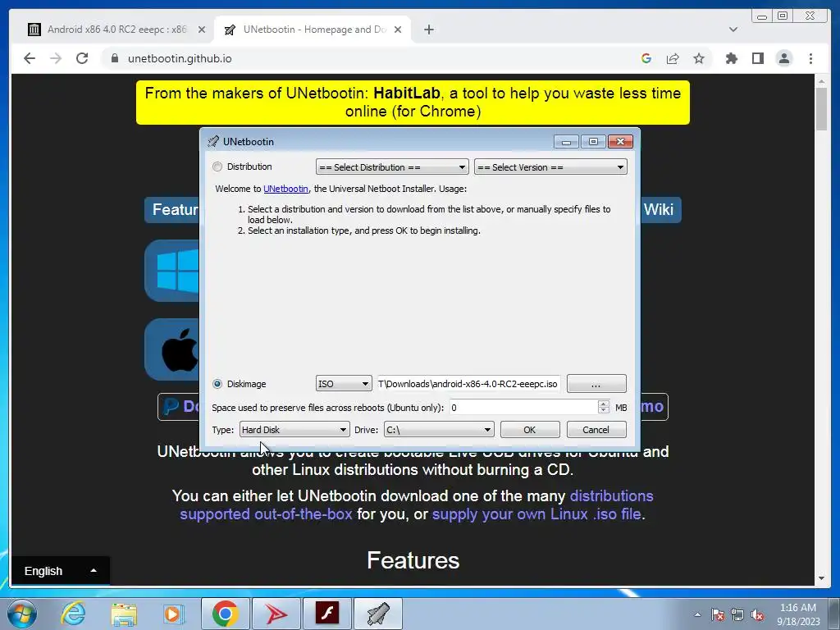The height and width of the screenshot is (630, 840).
Task: Open the Select Distribution dropdown
Action: click(x=392, y=167)
